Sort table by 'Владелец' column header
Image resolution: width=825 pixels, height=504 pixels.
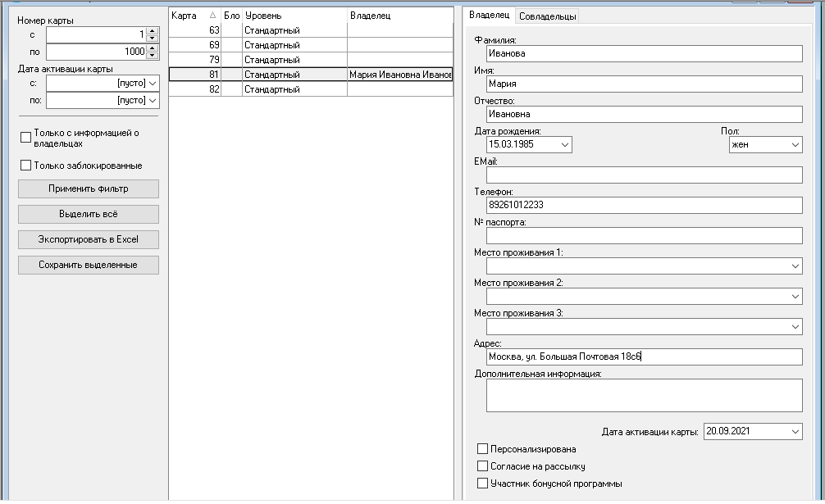(400, 16)
